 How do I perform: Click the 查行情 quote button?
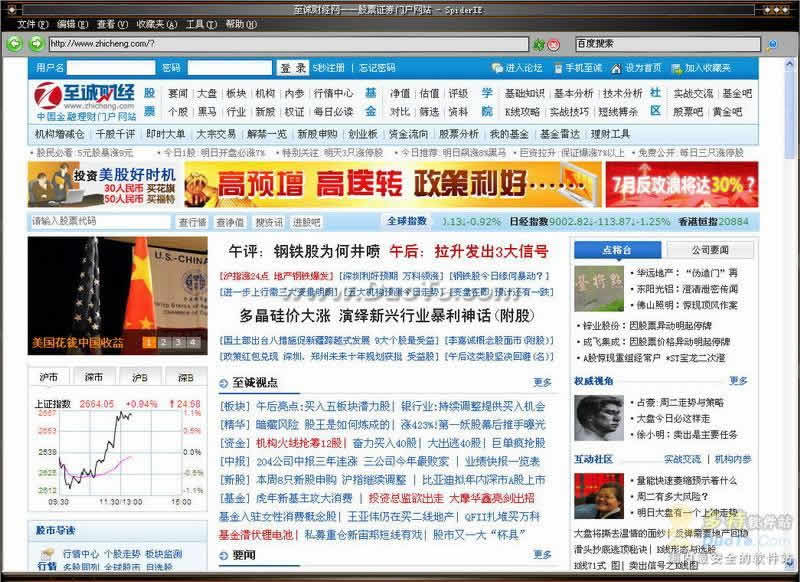(x=192, y=221)
